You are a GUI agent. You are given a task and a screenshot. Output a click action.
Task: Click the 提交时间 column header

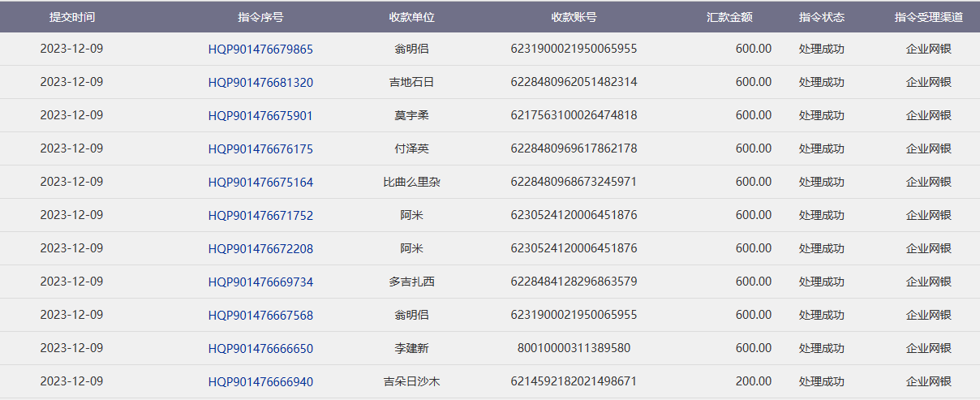pos(71,17)
